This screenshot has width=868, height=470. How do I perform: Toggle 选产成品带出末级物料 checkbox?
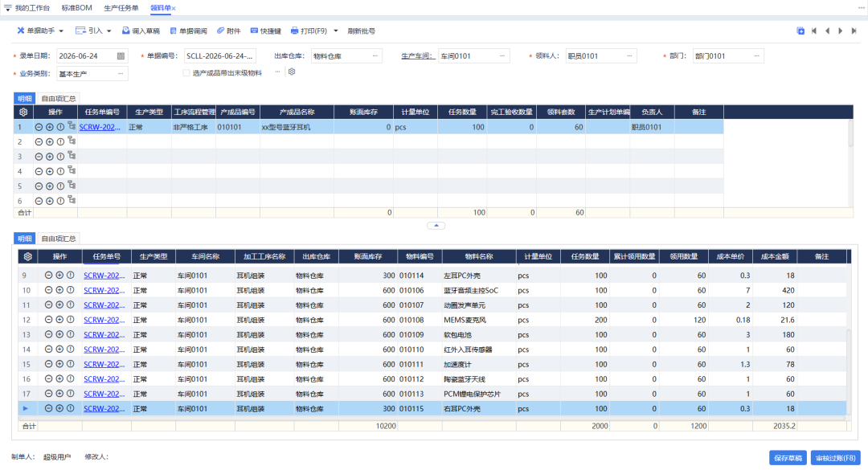(x=186, y=73)
